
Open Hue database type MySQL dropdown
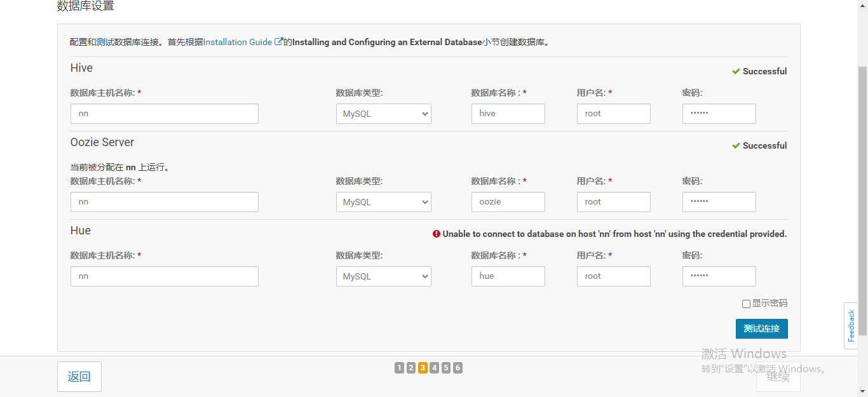click(384, 276)
